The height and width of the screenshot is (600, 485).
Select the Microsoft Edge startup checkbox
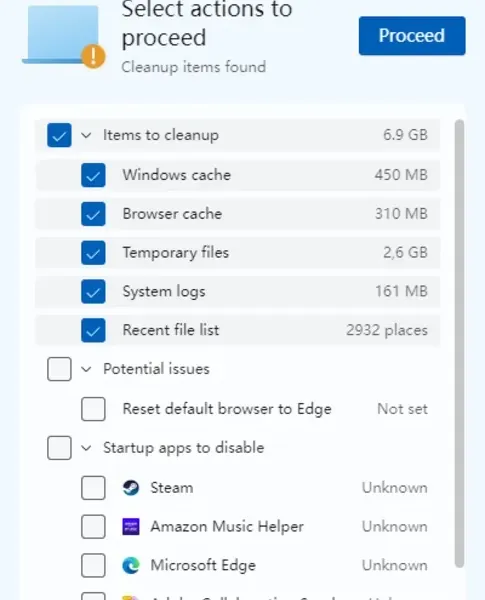pyautogui.click(x=93, y=566)
